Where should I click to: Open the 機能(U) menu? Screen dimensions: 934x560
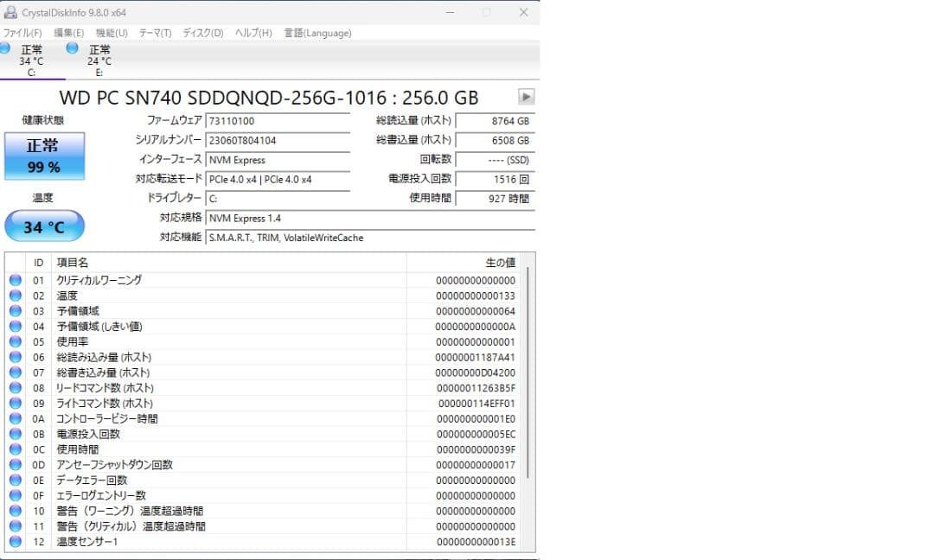pos(112,33)
